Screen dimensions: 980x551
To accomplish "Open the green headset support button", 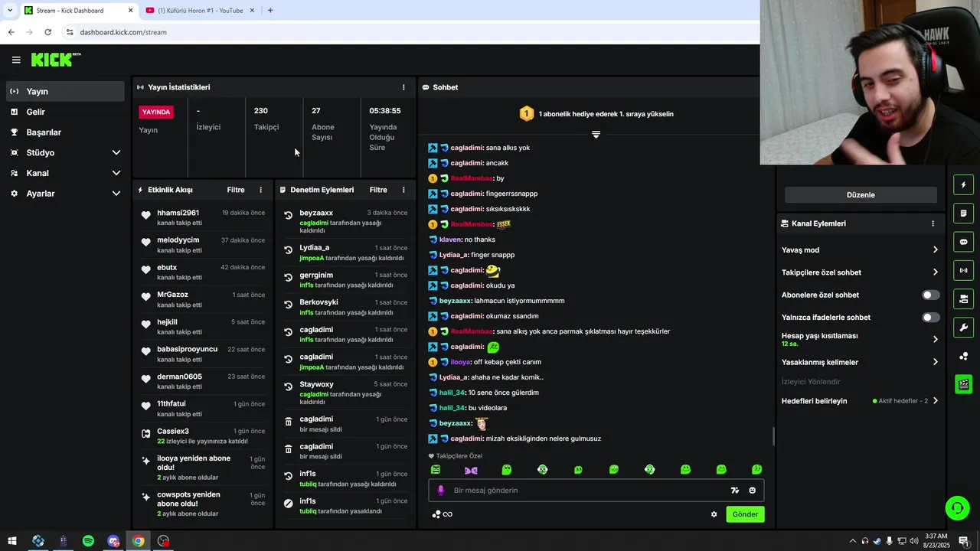I will [956, 507].
